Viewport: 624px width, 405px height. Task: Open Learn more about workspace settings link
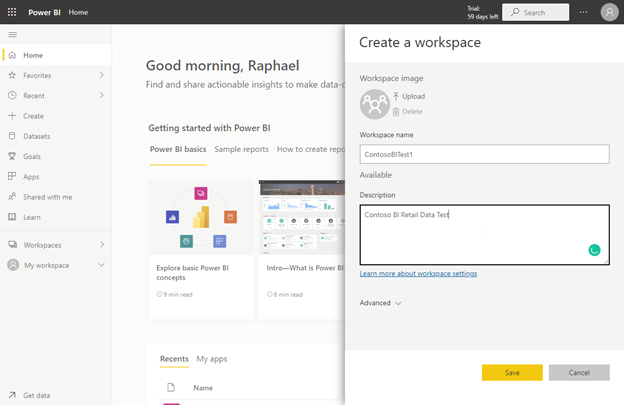tap(418, 274)
